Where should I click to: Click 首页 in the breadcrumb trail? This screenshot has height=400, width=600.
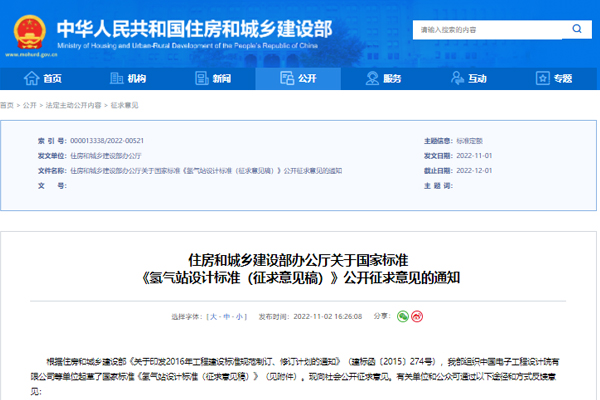(x=7, y=105)
